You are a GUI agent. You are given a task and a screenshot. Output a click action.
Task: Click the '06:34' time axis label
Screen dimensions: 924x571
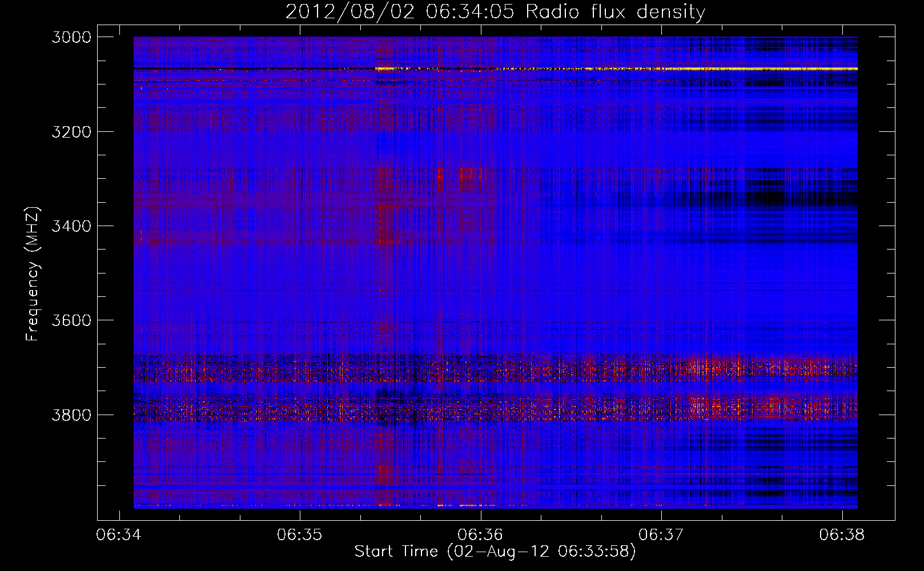pyautogui.click(x=119, y=535)
